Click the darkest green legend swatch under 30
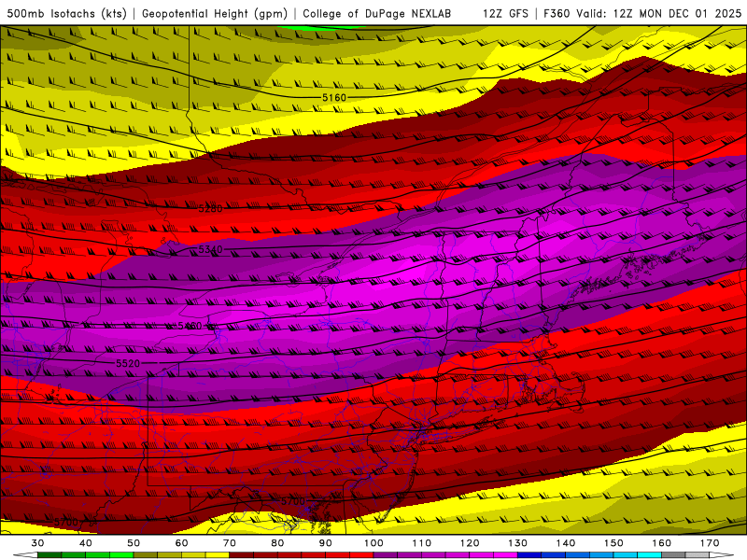The height and width of the screenshot is (560, 747). coord(49,555)
